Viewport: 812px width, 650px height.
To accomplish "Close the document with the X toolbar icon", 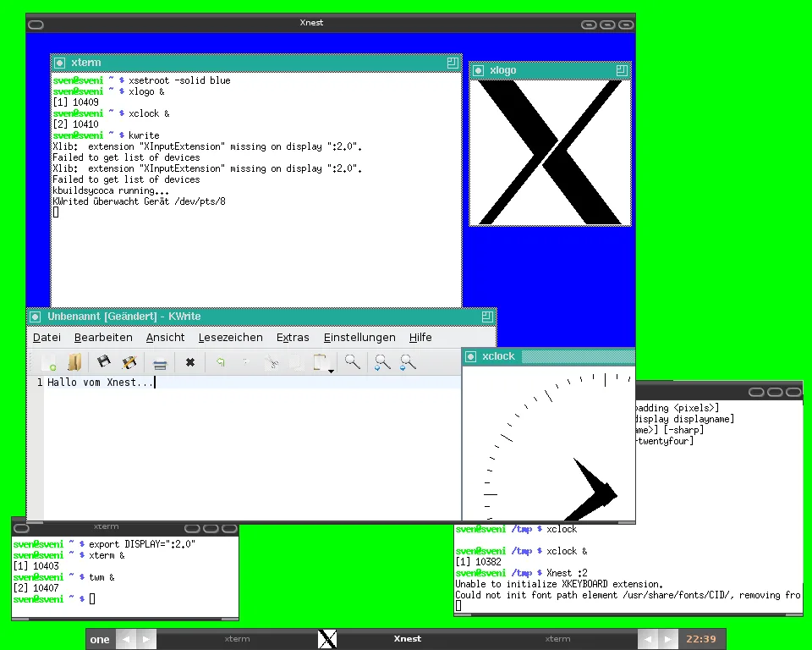I will click(190, 362).
